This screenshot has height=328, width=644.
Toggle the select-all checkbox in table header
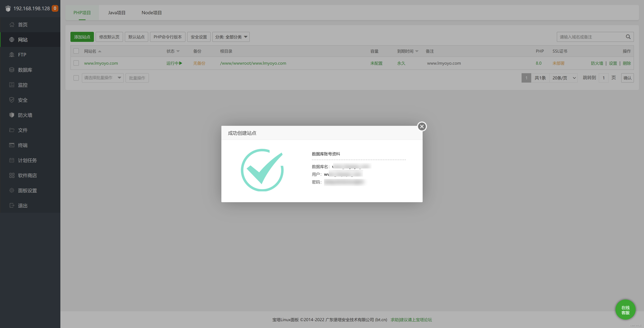[76, 51]
